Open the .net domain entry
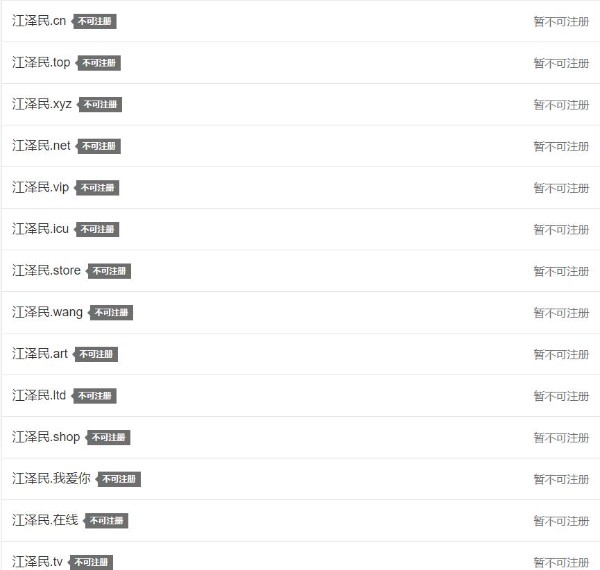 tap(41, 146)
